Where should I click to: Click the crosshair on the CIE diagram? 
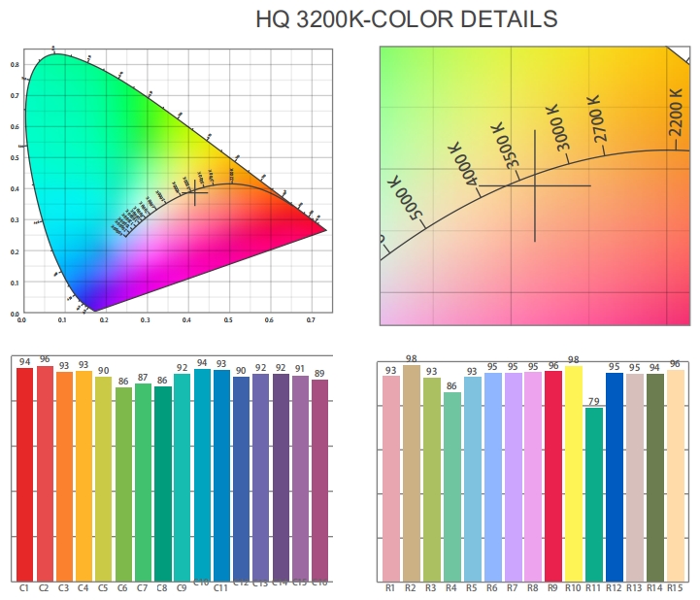(x=194, y=192)
